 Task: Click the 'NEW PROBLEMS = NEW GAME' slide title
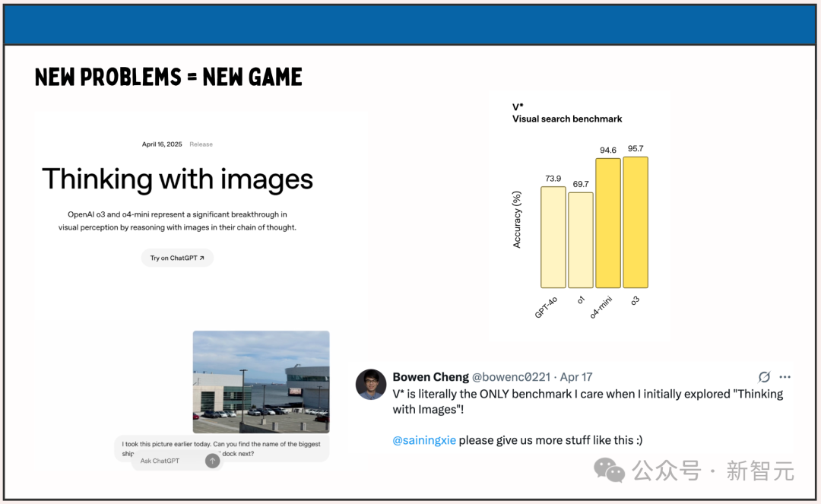(169, 77)
